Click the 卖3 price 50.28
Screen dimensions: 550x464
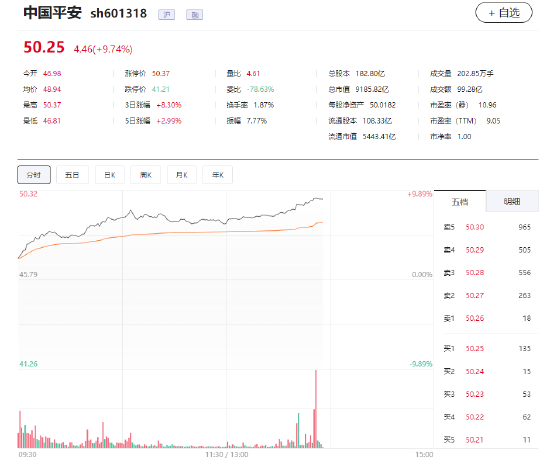(475, 273)
